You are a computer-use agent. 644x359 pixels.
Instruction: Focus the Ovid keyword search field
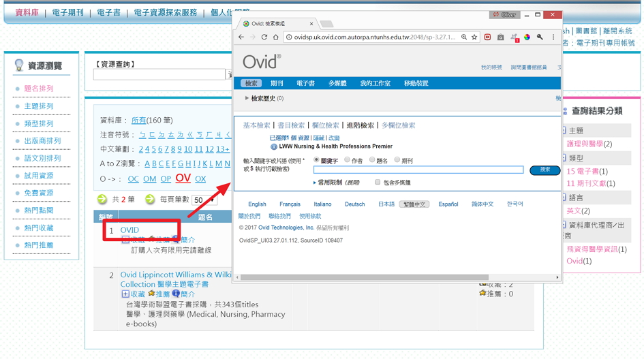point(418,170)
